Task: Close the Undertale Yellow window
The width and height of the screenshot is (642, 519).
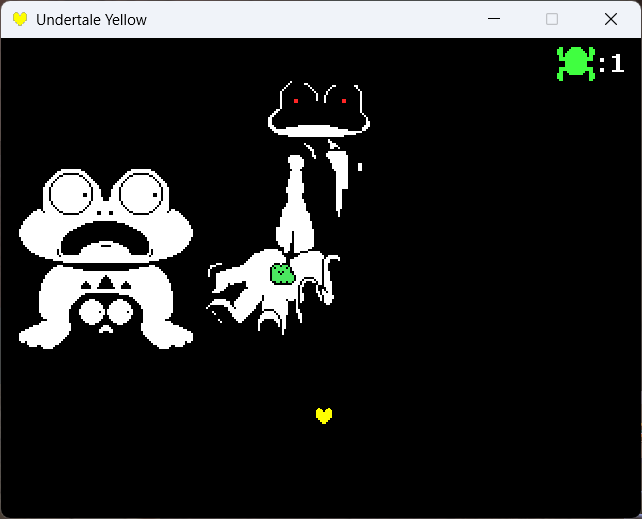Action: click(x=610, y=19)
